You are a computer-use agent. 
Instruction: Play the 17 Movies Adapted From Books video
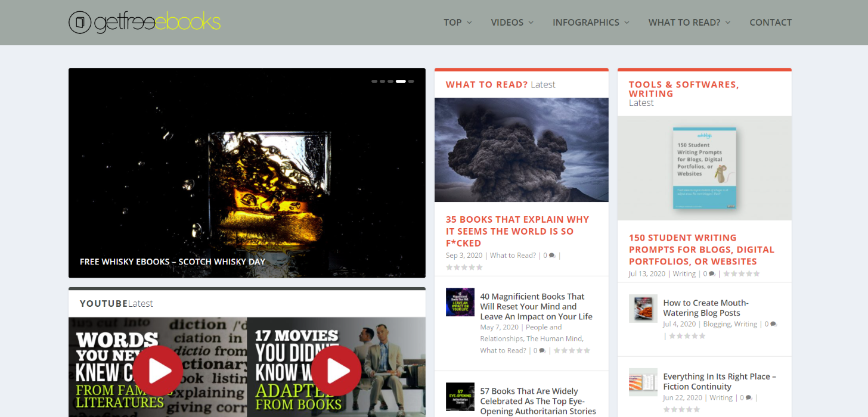[x=336, y=371]
